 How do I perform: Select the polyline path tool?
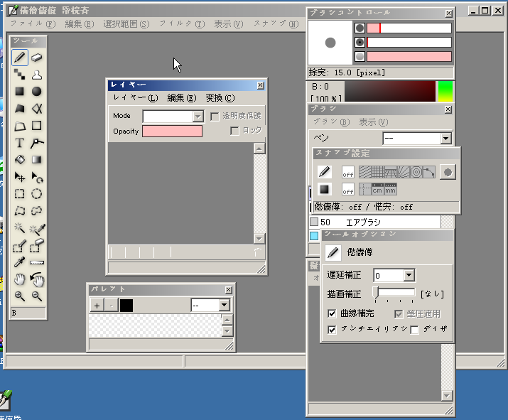click(x=37, y=143)
